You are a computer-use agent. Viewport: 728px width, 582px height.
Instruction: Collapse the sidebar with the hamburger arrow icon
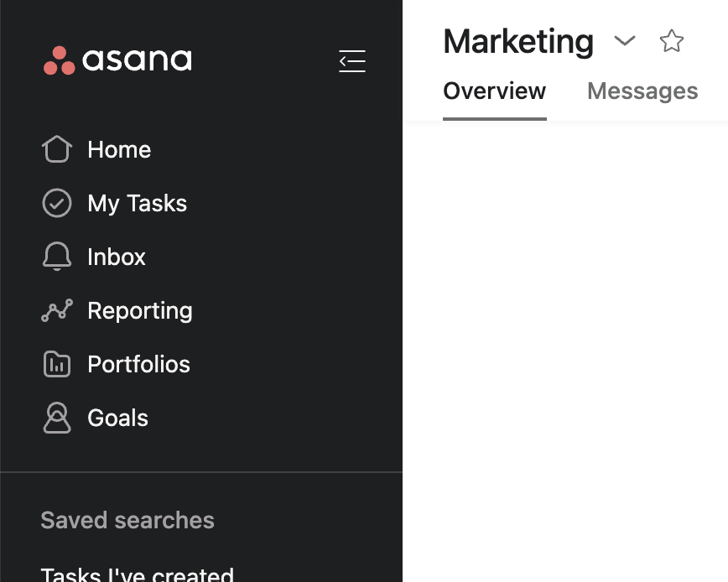tap(351, 60)
